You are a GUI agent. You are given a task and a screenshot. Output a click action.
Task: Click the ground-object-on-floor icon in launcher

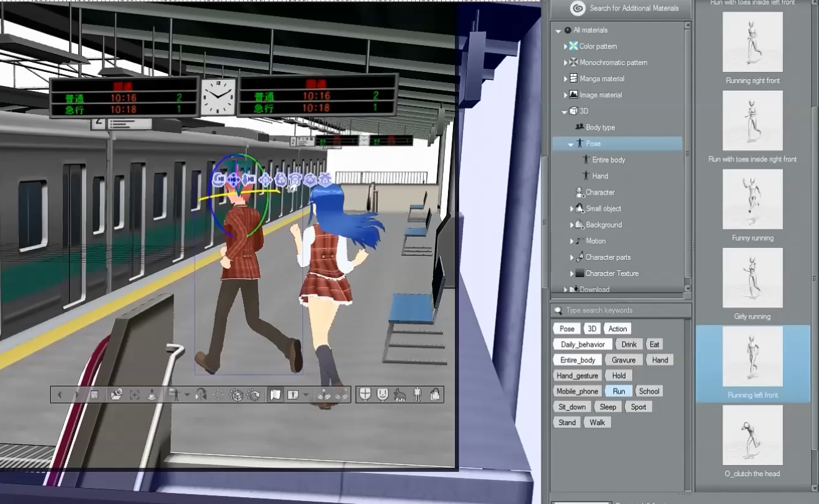[x=152, y=394]
